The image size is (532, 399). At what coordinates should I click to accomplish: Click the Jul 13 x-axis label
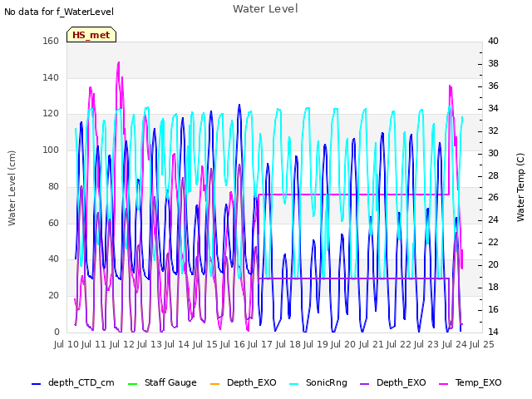150,344
